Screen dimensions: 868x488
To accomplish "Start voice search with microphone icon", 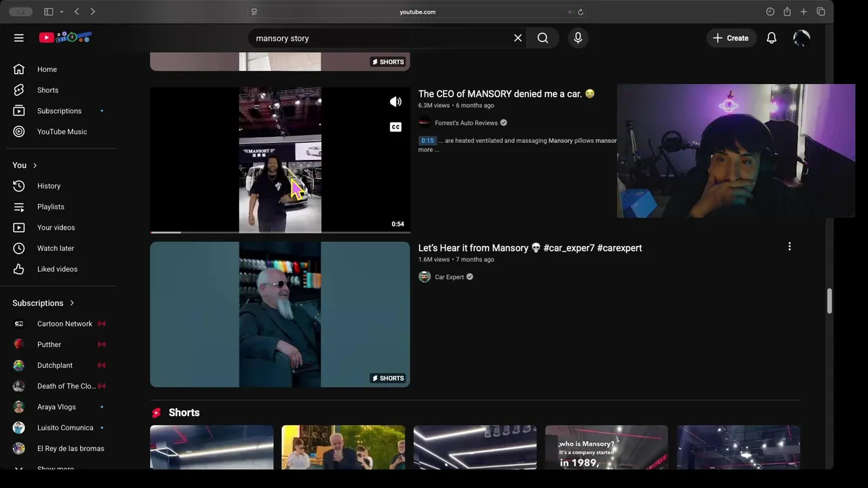I will point(578,38).
